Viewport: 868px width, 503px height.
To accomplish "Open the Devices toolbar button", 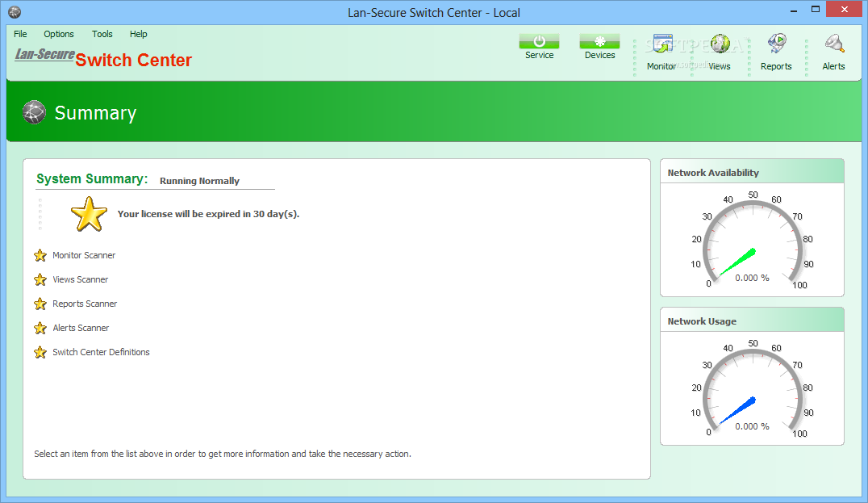I will (x=599, y=47).
